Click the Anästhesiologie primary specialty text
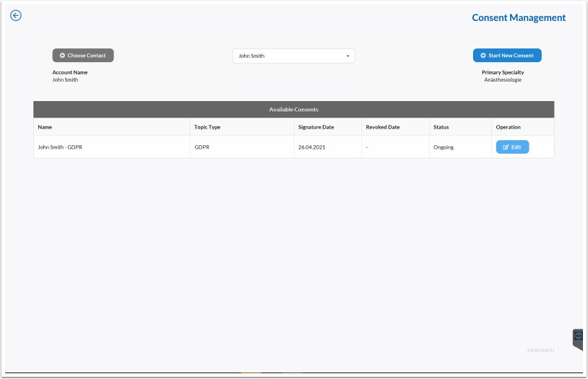Image resolution: width=588 pixels, height=379 pixels. (x=503, y=80)
